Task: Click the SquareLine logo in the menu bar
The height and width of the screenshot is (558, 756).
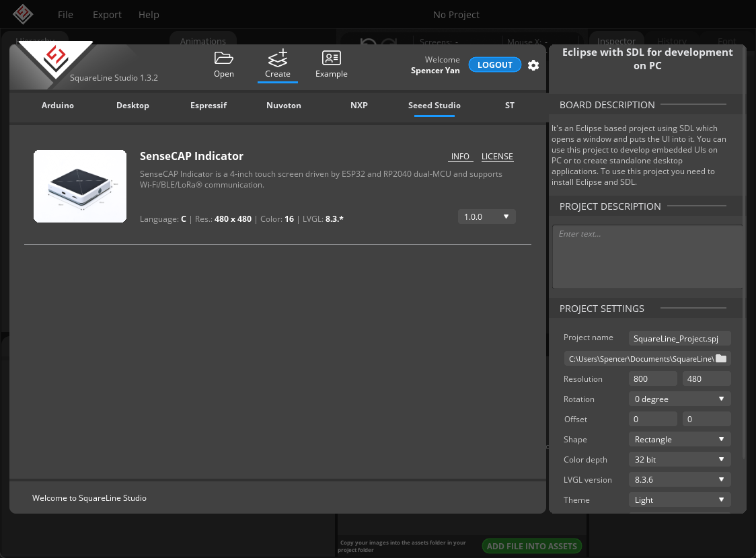Action: pyautogui.click(x=23, y=14)
